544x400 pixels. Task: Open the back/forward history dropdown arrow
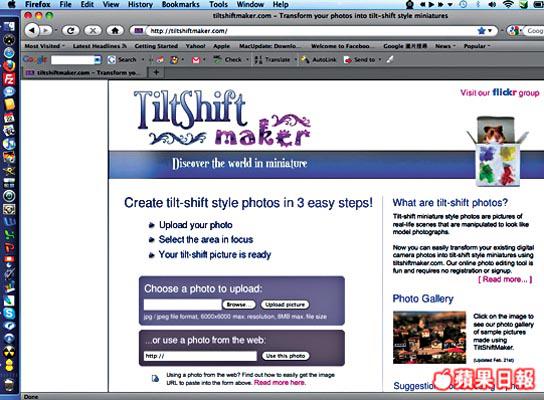(56, 31)
